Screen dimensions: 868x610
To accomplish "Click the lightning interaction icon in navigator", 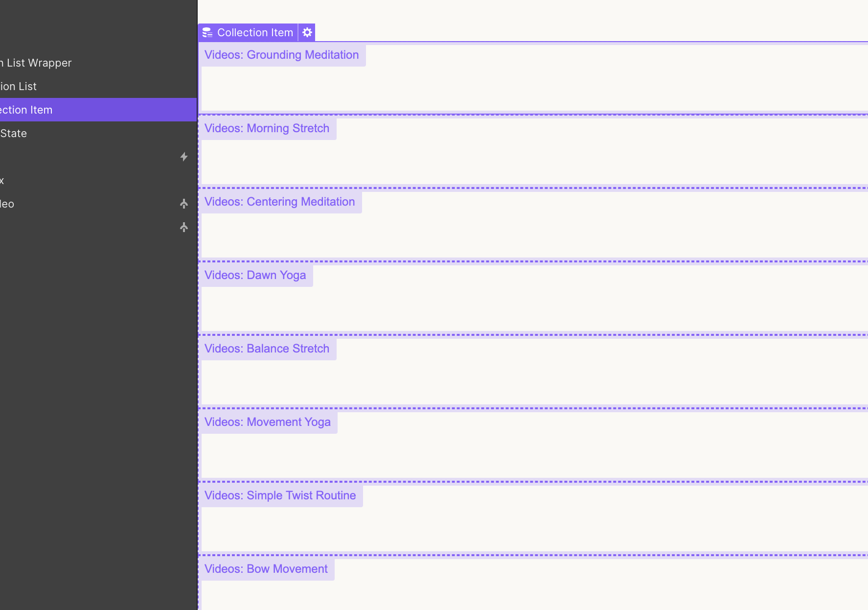I will coord(184,157).
